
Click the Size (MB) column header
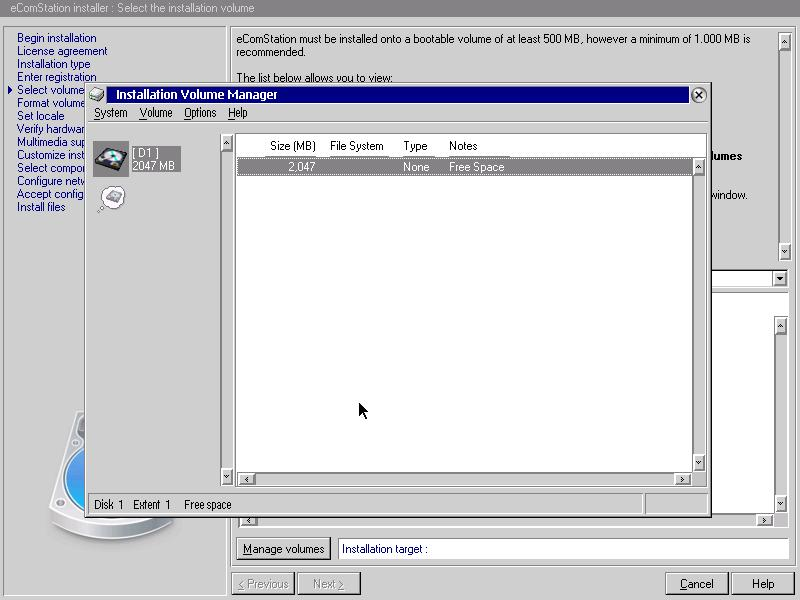click(293, 146)
